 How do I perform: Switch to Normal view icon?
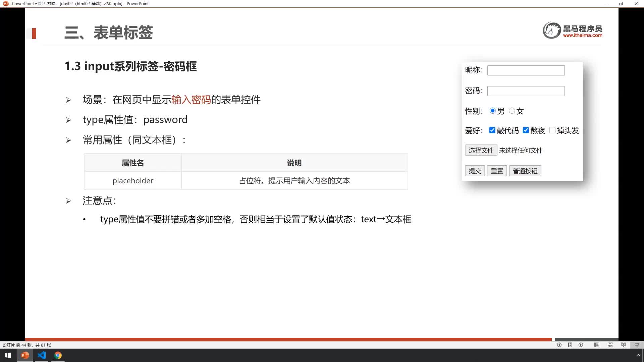tap(596, 345)
